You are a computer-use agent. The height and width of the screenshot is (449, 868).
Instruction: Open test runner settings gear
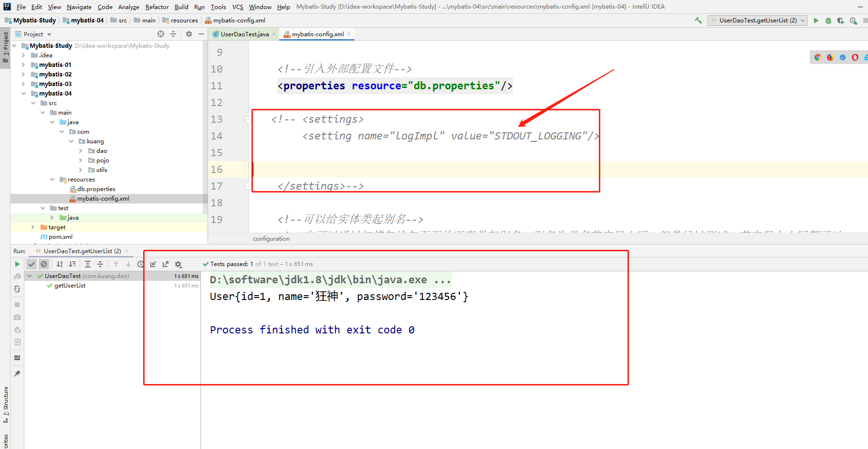coord(178,264)
